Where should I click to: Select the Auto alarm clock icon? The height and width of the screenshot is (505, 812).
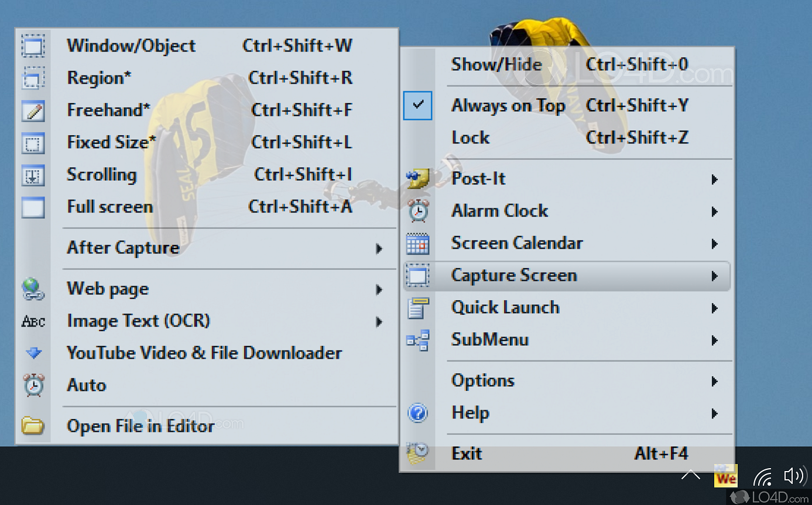pyautogui.click(x=33, y=385)
